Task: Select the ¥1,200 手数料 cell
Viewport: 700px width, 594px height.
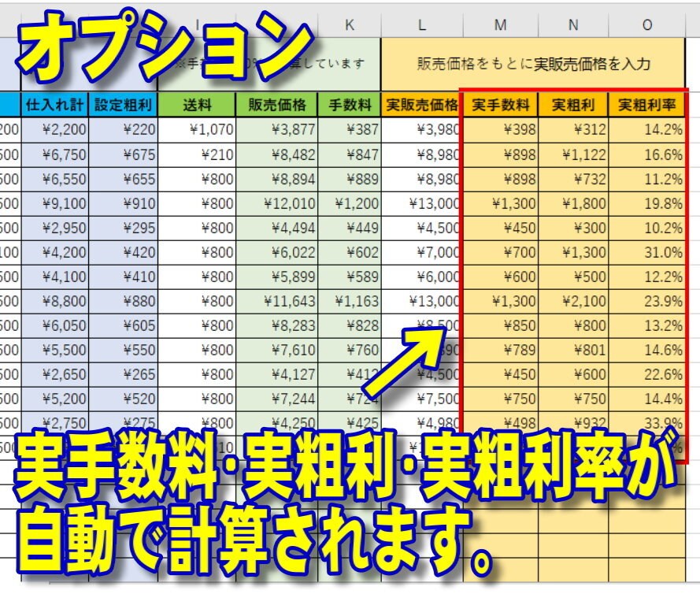Action: [x=350, y=204]
